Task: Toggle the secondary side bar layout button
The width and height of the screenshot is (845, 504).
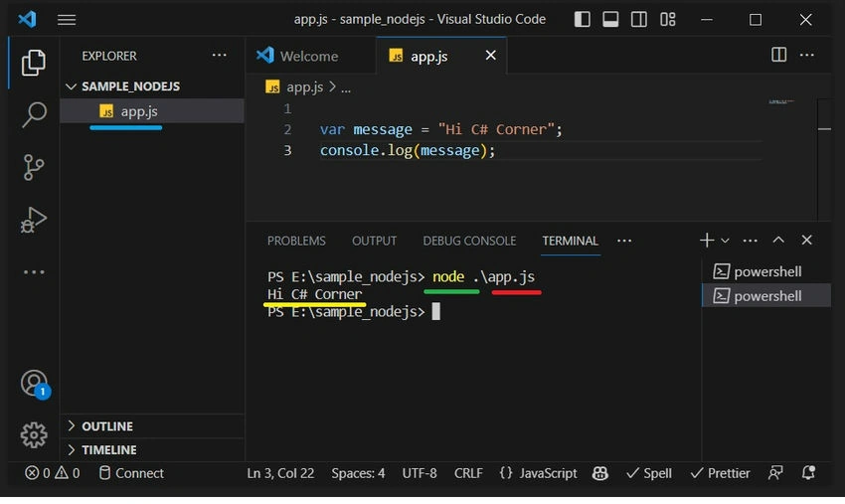Action: point(639,20)
